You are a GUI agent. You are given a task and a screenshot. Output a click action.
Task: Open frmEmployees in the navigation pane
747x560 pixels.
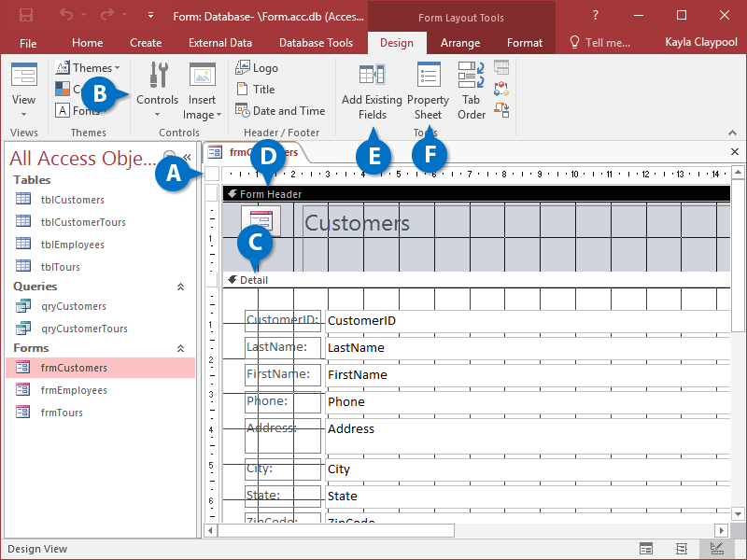coord(74,390)
